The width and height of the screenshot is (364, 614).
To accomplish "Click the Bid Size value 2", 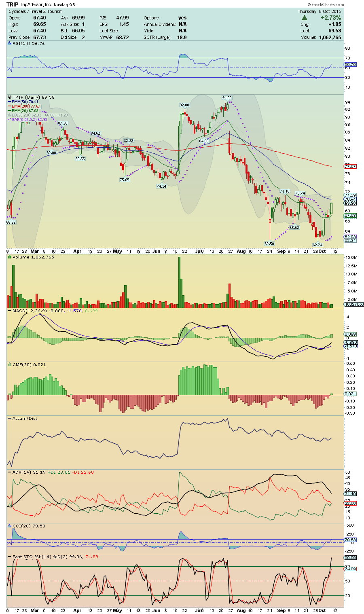I will 83,37.
